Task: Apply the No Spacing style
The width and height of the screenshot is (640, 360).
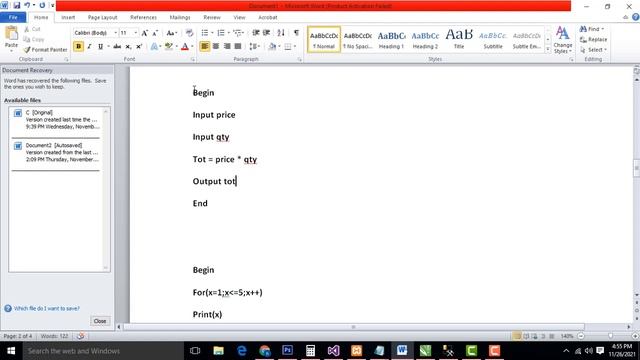Action: (x=358, y=40)
